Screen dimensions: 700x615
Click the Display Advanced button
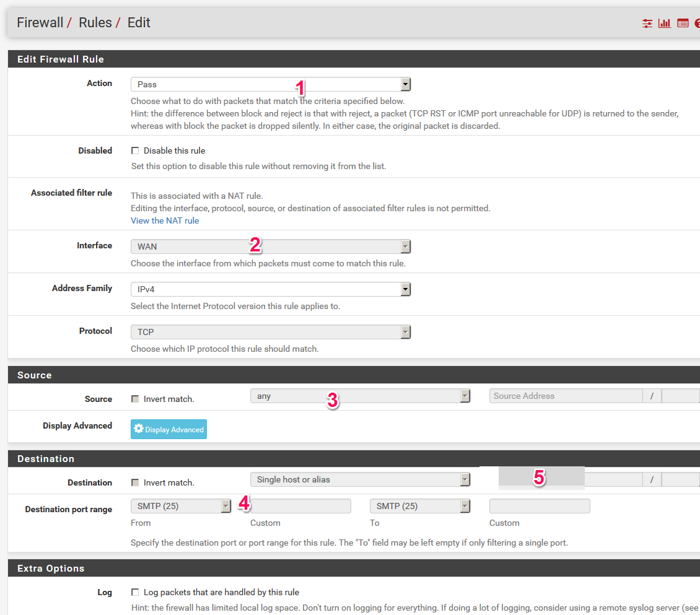pyautogui.click(x=168, y=429)
